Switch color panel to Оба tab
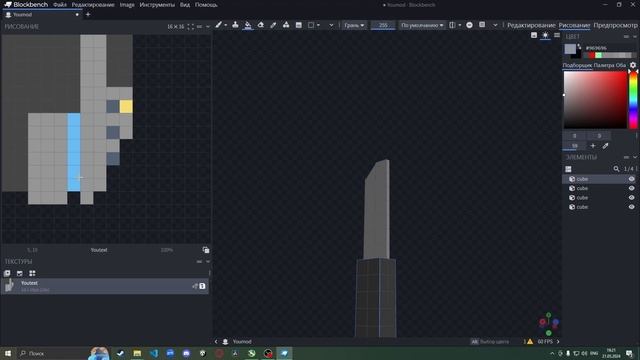 tap(620, 65)
